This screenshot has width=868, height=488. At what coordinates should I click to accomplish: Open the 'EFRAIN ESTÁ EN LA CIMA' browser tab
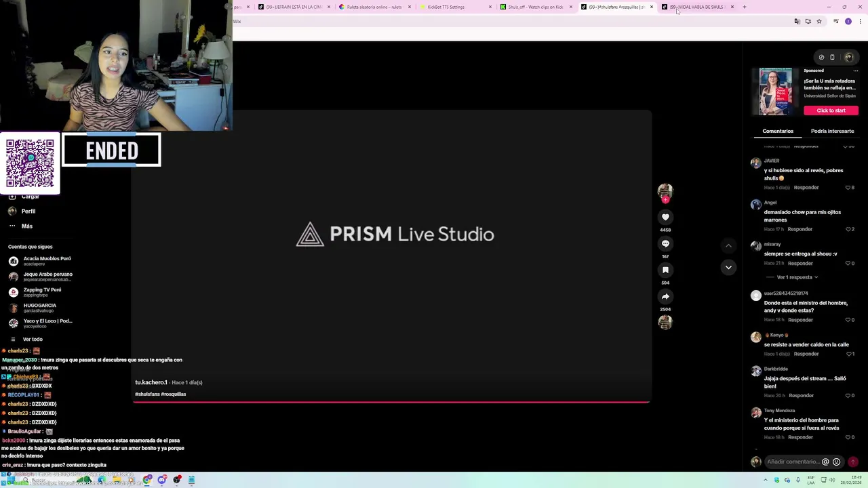[x=293, y=7]
